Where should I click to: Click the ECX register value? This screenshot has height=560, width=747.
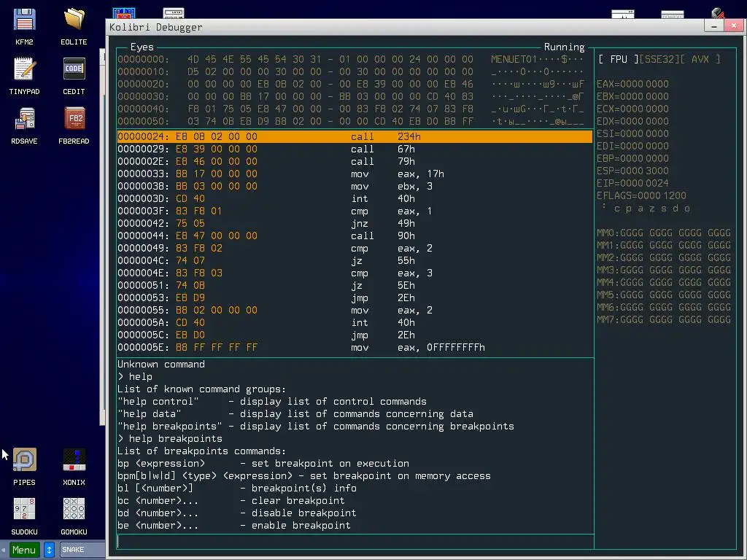click(x=632, y=109)
